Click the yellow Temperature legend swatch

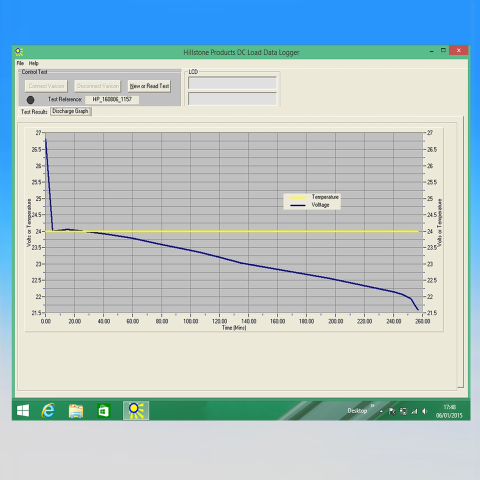point(298,197)
